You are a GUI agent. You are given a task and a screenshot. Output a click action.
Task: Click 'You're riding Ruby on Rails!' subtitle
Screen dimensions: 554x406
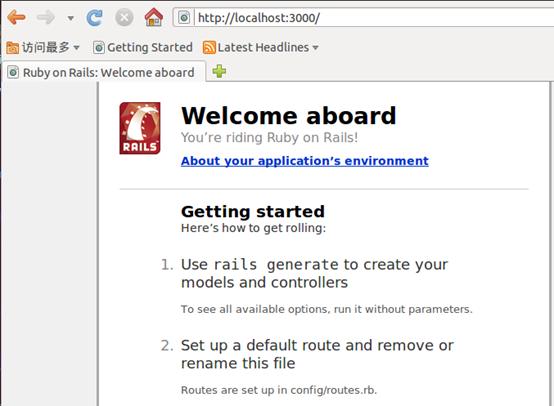[x=269, y=137]
